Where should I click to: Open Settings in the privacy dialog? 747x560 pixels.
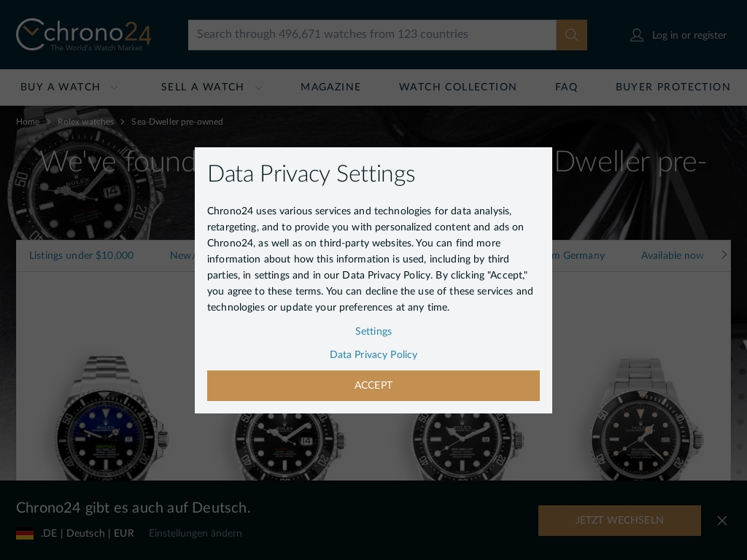(373, 331)
